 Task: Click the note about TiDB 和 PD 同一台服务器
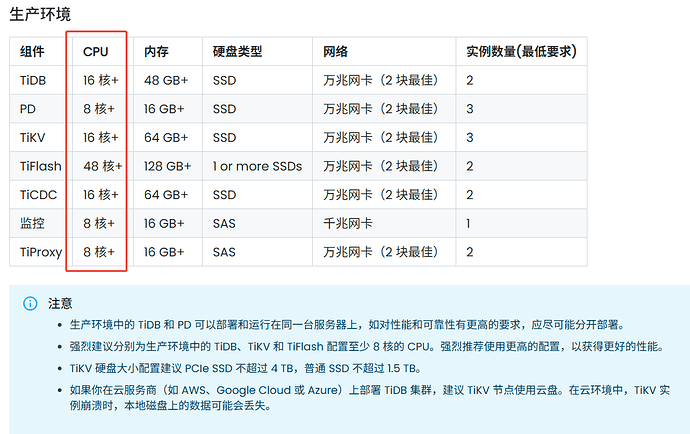tap(347, 325)
